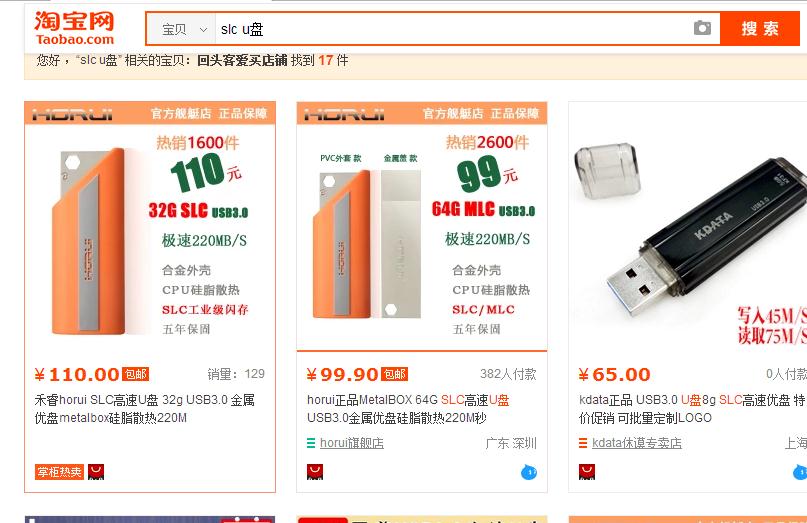Open the Taobao.com logo homepage
The width and height of the screenshot is (807, 523).
[75, 28]
